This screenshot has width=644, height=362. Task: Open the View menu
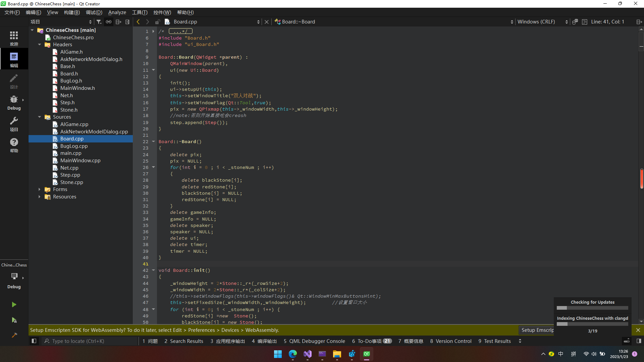pos(52,12)
